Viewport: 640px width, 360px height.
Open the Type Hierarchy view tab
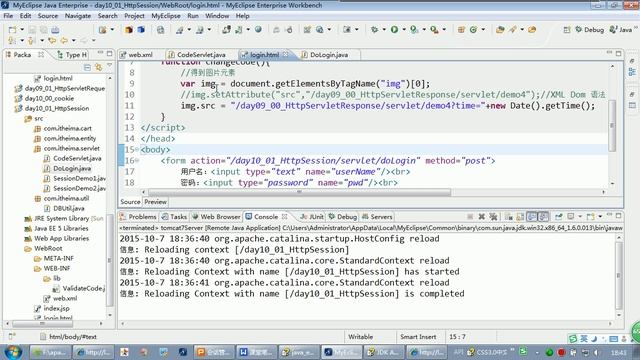click(72, 55)
